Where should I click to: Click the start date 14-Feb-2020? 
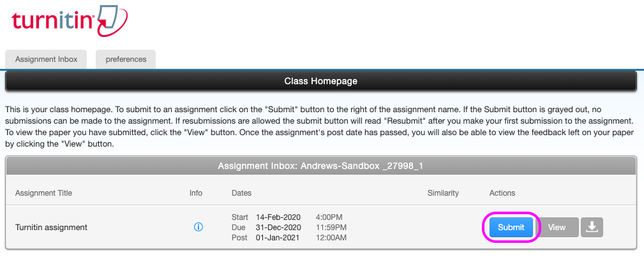(278, 217)
